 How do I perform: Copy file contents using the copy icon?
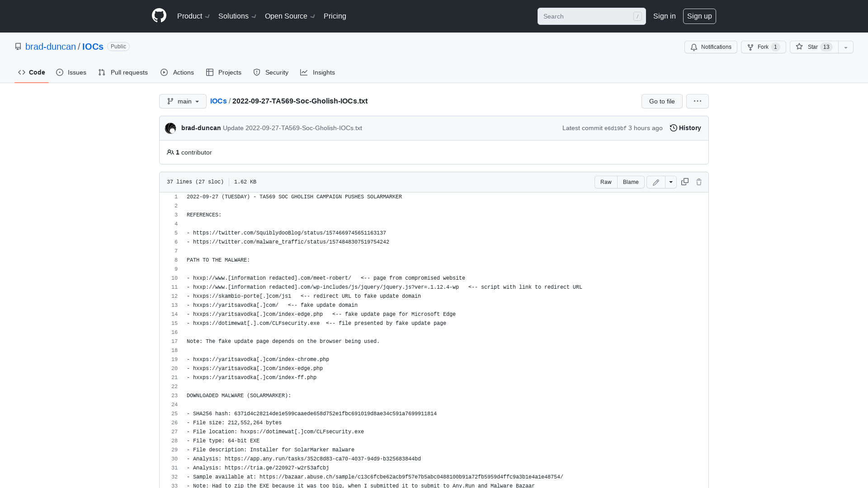[x=684, y=182]
